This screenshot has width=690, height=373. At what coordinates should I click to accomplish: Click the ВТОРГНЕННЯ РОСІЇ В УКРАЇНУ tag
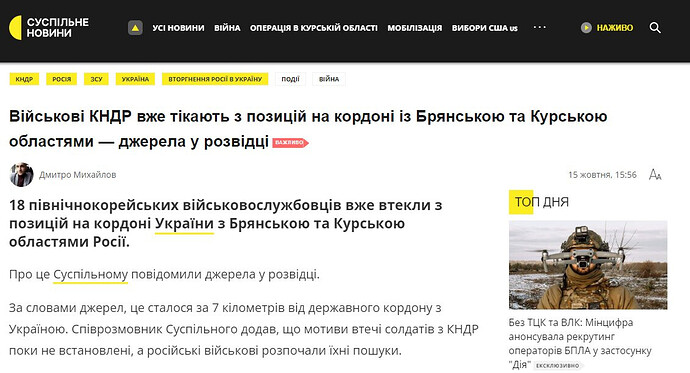coord(215,79)
